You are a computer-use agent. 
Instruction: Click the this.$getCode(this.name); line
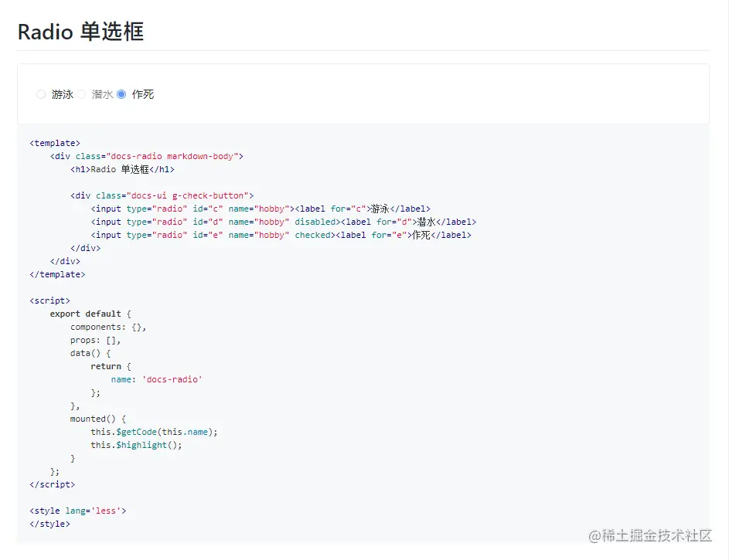click(154, 432)
